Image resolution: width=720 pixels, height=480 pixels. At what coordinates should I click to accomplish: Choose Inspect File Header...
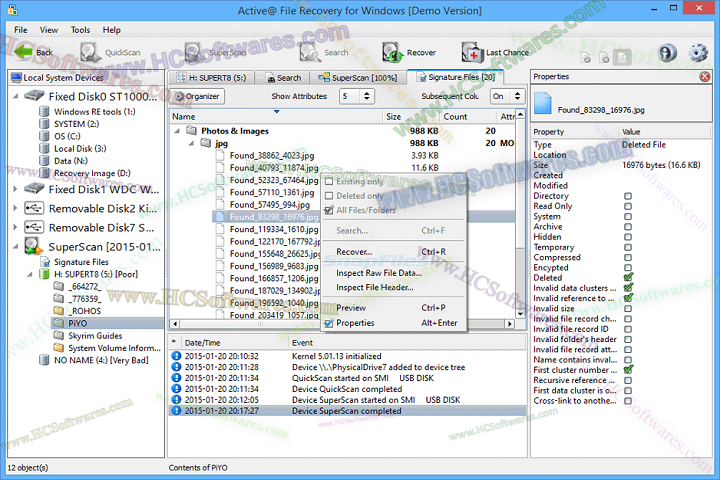click(375, 287)
